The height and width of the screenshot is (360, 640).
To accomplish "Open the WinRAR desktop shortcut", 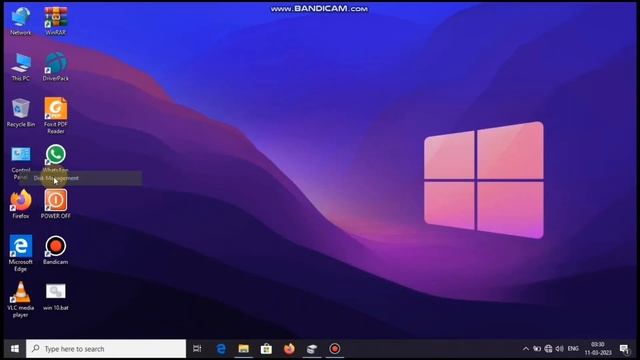I will pos(56,21).
